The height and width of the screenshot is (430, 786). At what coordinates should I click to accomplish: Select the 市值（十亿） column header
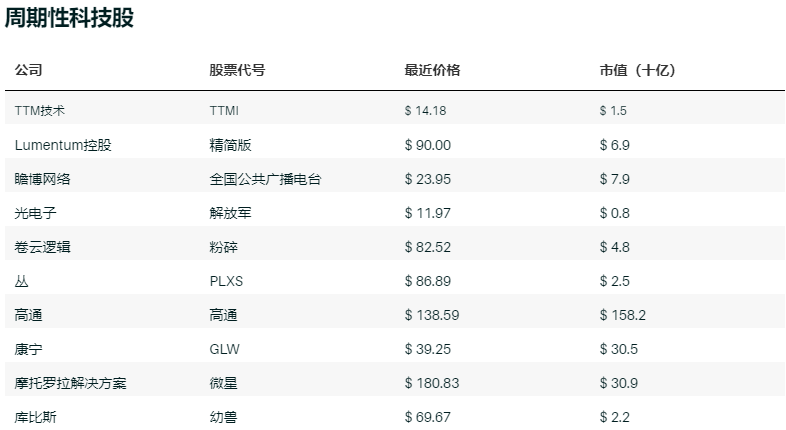tap(638, 70)
